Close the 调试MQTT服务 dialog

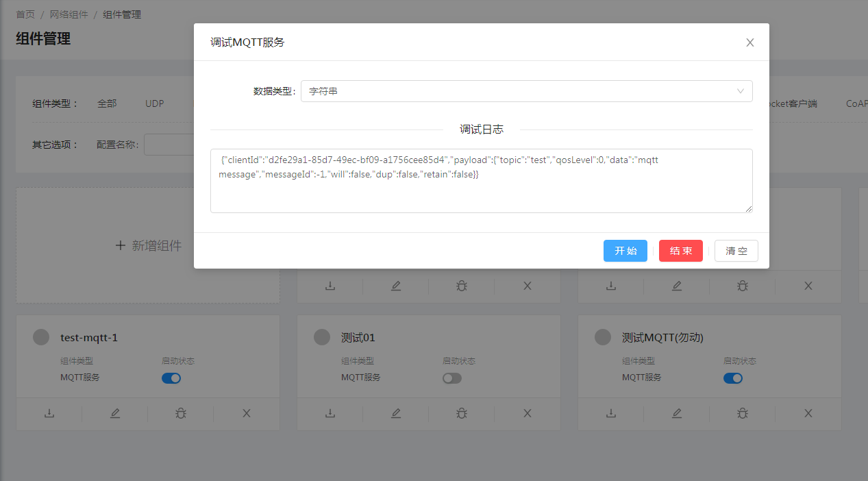[749, 42]
